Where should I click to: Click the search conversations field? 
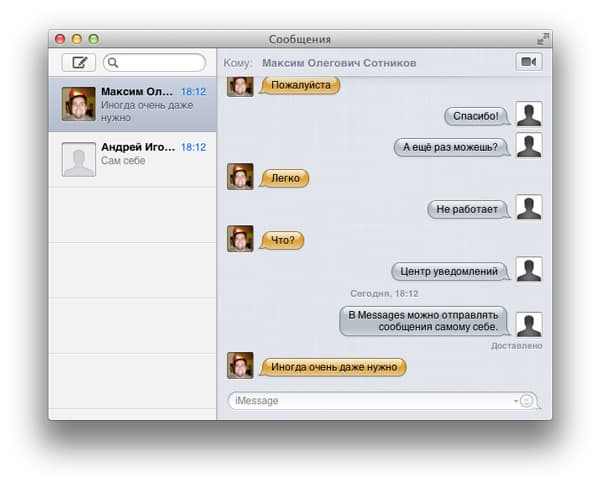coord(155,62)
